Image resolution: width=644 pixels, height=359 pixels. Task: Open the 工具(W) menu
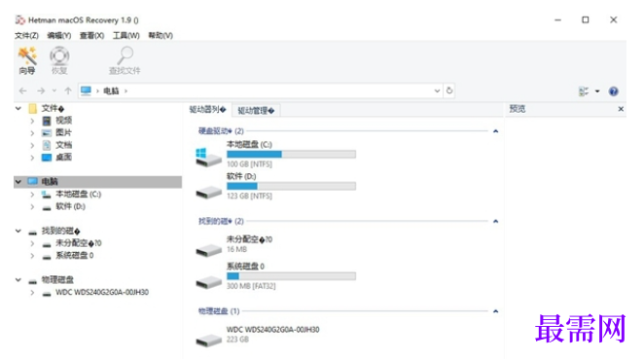pos(126,35)
